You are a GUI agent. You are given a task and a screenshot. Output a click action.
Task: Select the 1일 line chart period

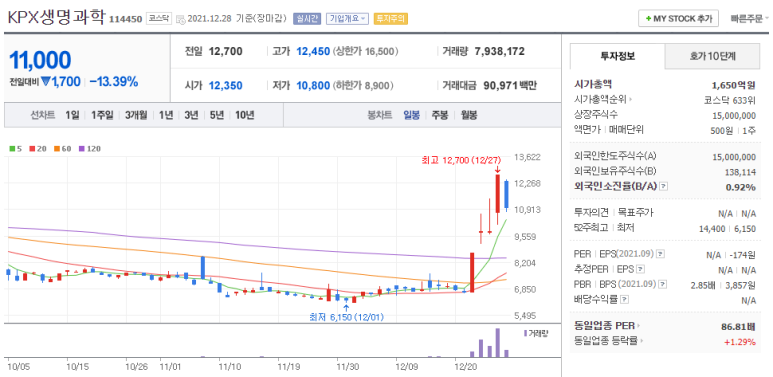pyautogui.click(x=72, y=115)
